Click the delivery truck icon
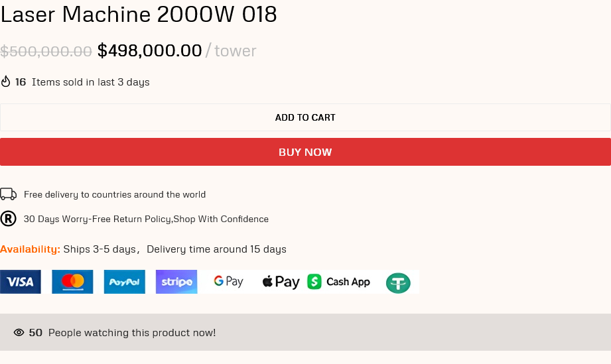The image size is (611, 364). pos(8,194)
